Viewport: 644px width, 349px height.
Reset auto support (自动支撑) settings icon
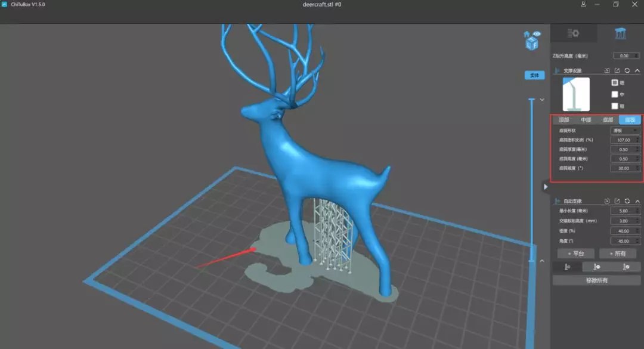[x=627, y=201]
